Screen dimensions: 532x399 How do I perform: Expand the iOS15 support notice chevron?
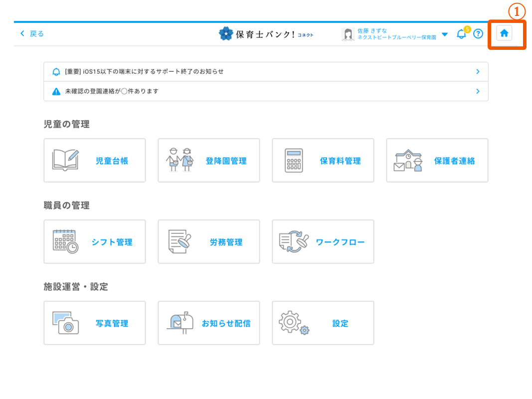click(477, 71)
